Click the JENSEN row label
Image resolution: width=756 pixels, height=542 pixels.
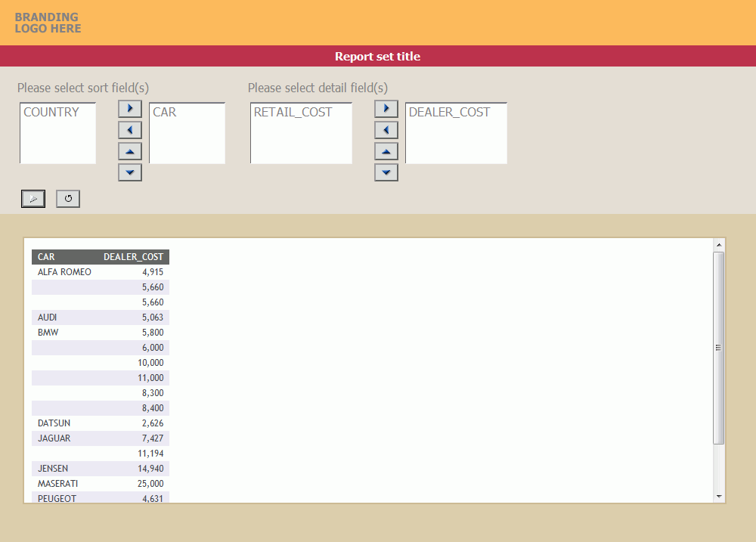[53, 468]
